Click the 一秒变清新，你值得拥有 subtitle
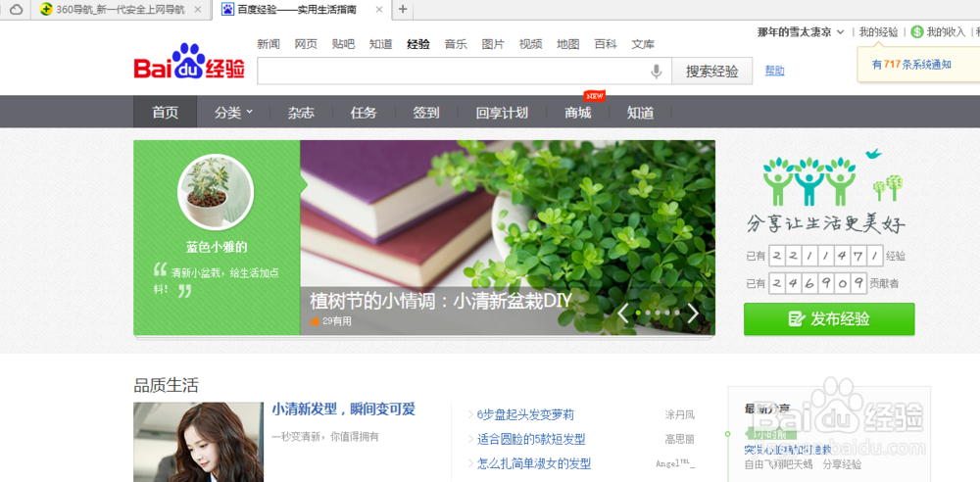This screenshot has width=980, height=482. click(325, 436)
